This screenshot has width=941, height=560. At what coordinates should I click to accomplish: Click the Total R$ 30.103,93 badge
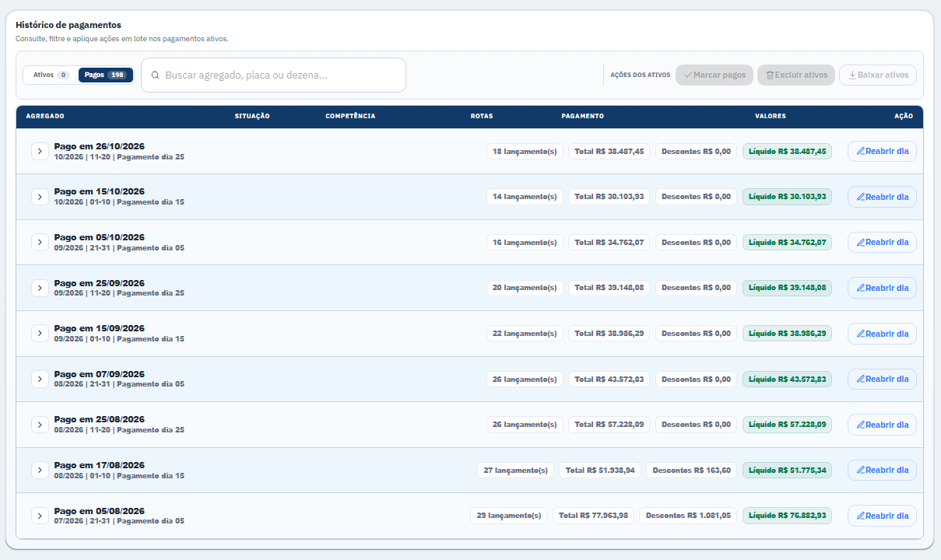(609, 197)
